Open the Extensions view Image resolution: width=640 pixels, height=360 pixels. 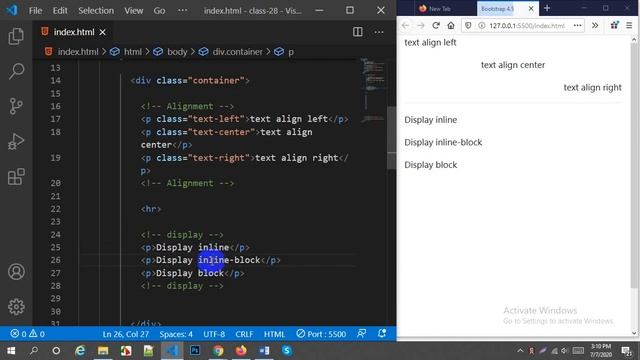tap(16, 177)
